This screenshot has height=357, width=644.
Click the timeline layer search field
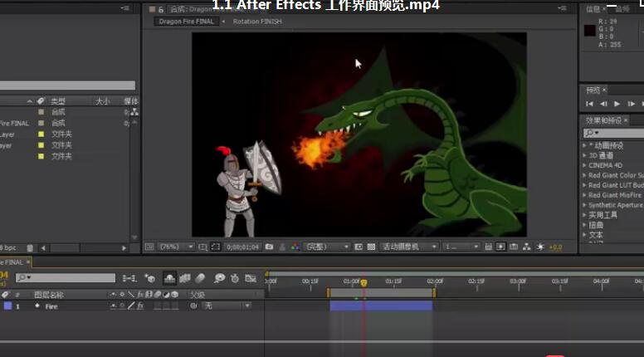click(x=66, y=278)
